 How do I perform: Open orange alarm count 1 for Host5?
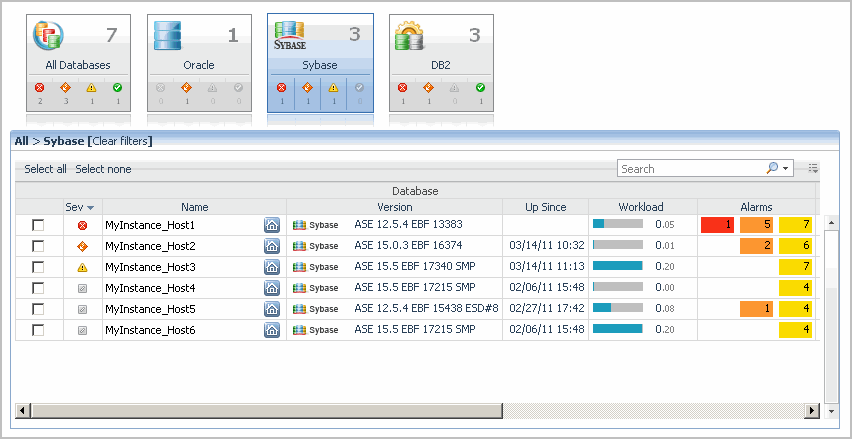pos(756,309)
